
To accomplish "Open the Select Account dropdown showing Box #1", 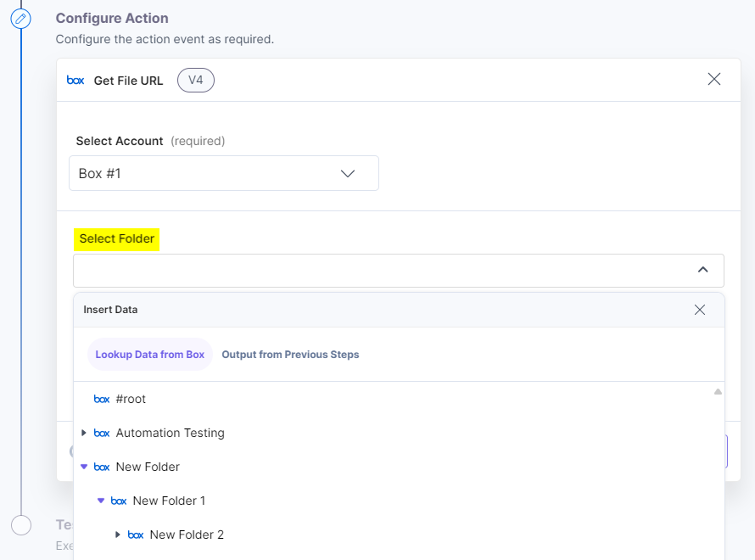I will [x=224, y=173].
